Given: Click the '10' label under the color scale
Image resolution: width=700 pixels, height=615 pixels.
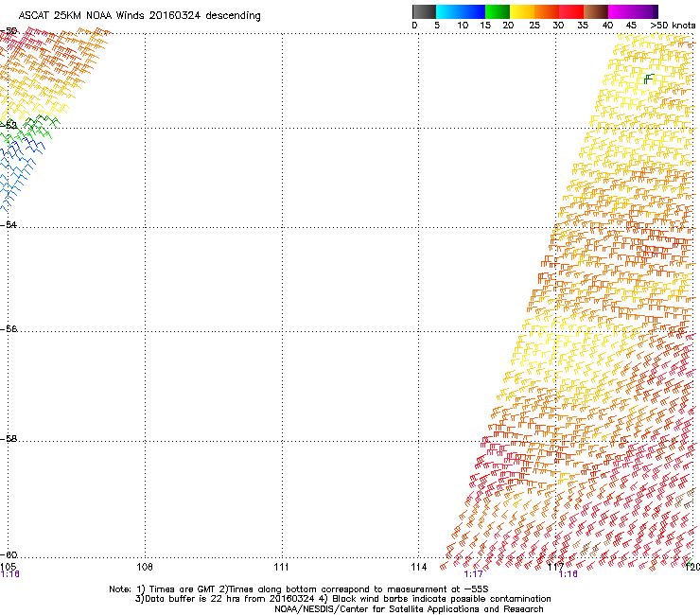Looking at the screenshot, I should pos(463,26).
